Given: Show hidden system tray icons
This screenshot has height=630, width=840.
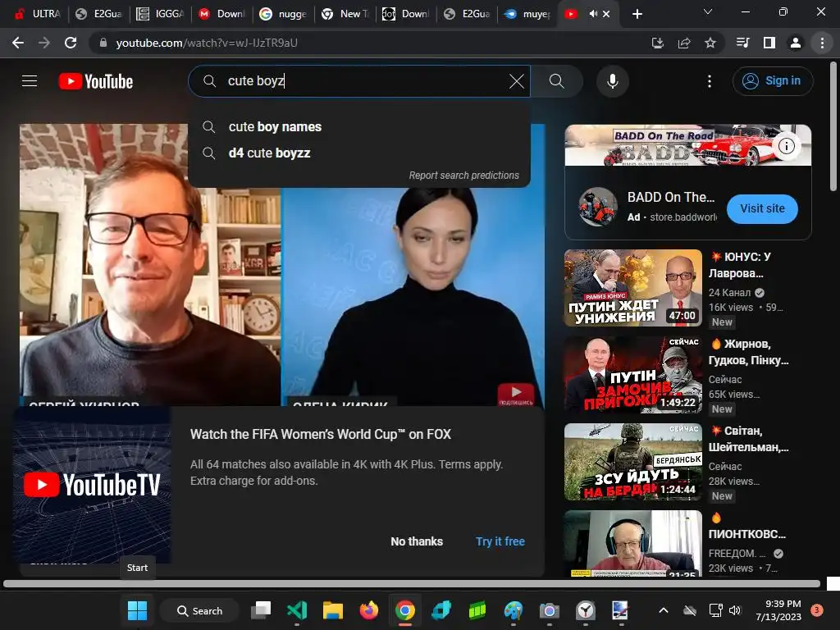Looking at the screenshot, I should [x=663, y=610].
